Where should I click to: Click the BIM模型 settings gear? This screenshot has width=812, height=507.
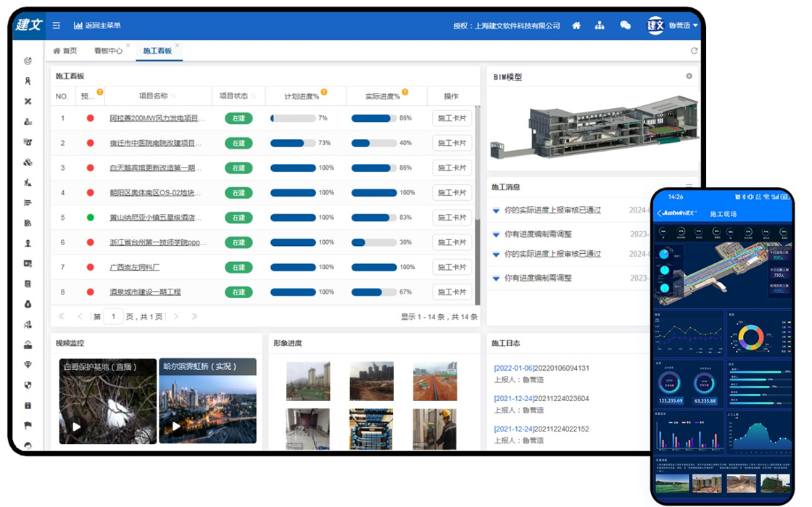689,76
